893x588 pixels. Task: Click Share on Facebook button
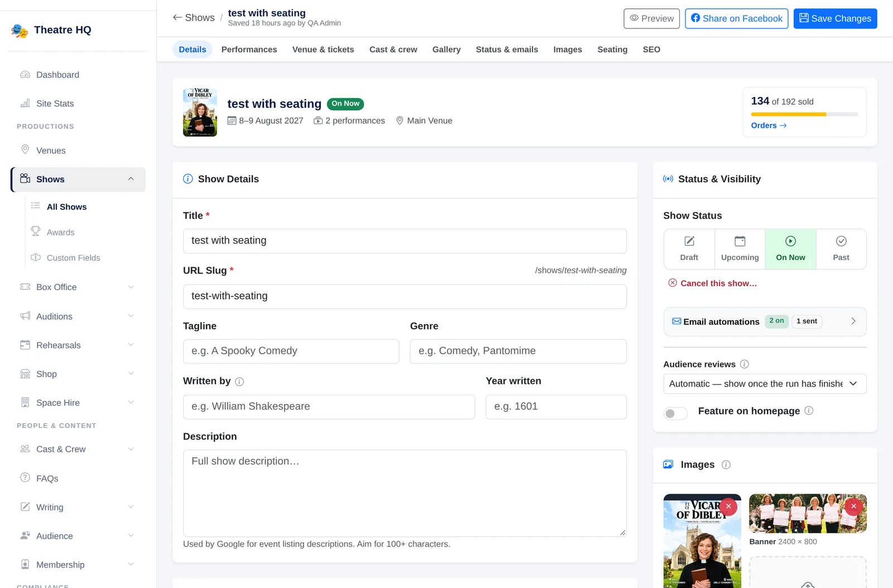(x=736, y=18)
